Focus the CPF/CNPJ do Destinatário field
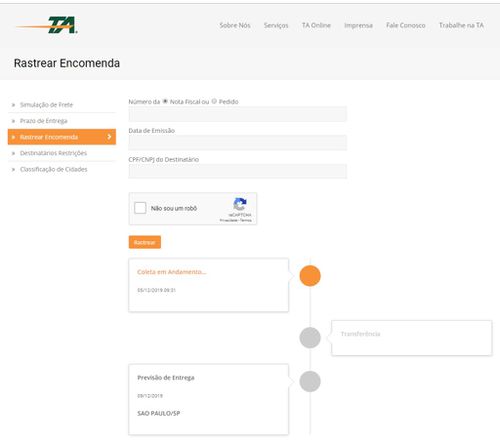 pos(238,171)
